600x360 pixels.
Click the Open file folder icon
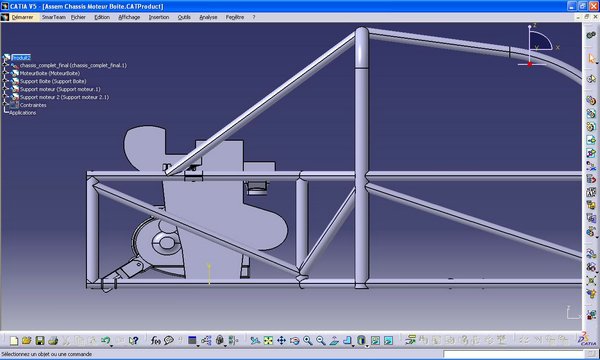[26, 340]
